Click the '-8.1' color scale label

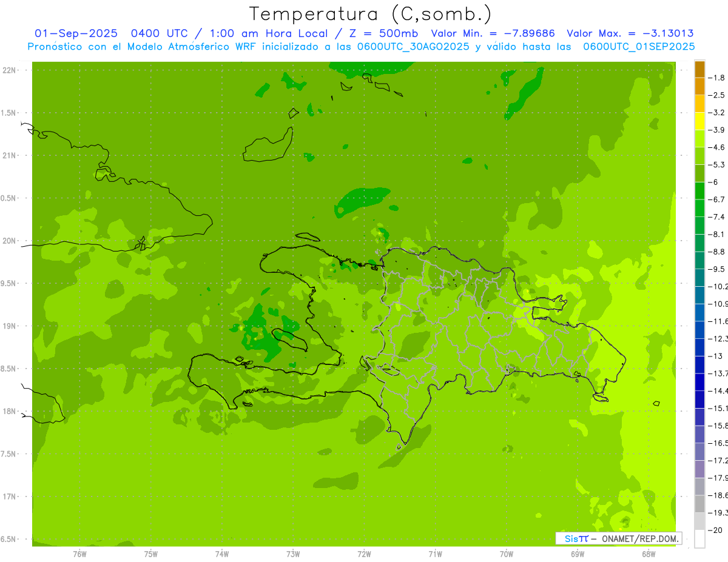pos(718,234)
